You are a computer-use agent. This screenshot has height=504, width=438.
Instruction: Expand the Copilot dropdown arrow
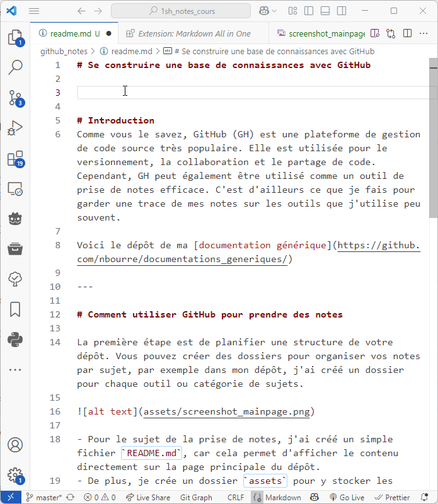click(274, 11)
